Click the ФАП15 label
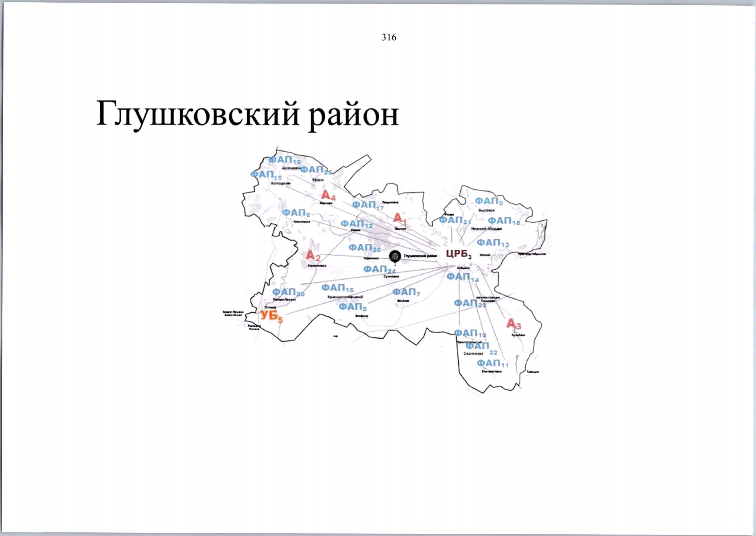 (266, 175)
